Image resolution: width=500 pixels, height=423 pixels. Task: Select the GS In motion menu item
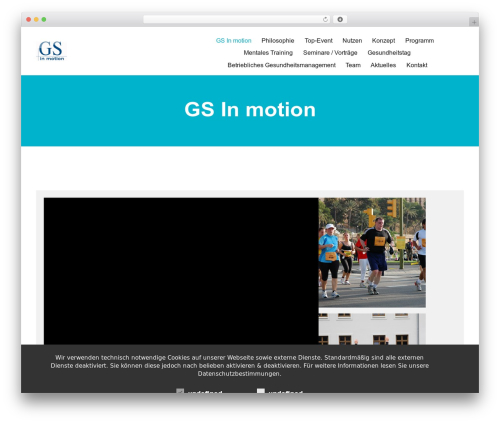click(x=233, y=41)
